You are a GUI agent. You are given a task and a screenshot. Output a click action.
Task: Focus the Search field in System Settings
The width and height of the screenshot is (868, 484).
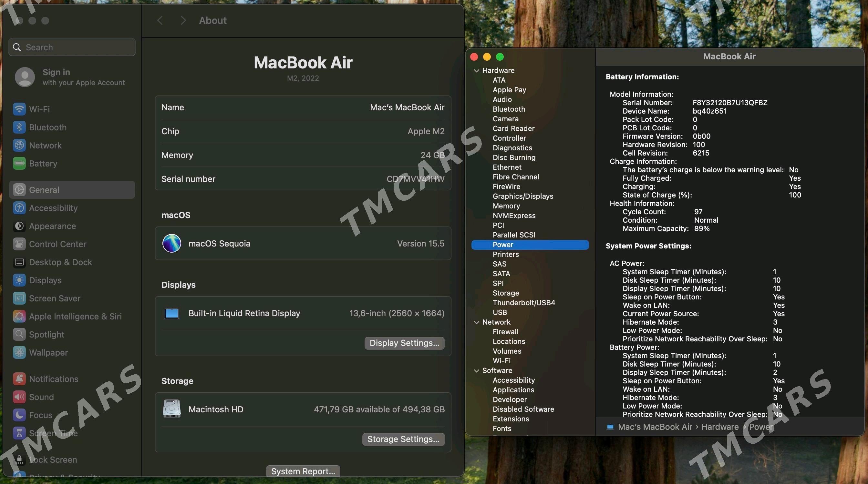click(72, 47)
